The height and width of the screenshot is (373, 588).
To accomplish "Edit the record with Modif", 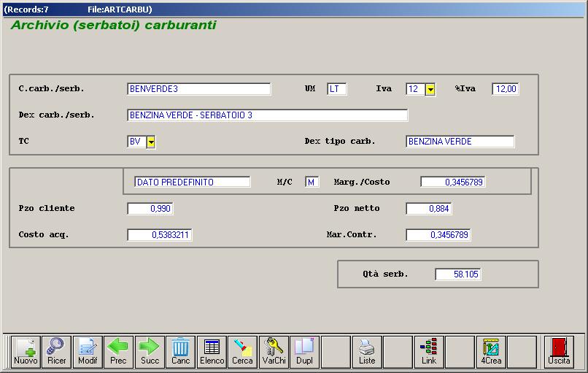I will click(x=88, y=352).
